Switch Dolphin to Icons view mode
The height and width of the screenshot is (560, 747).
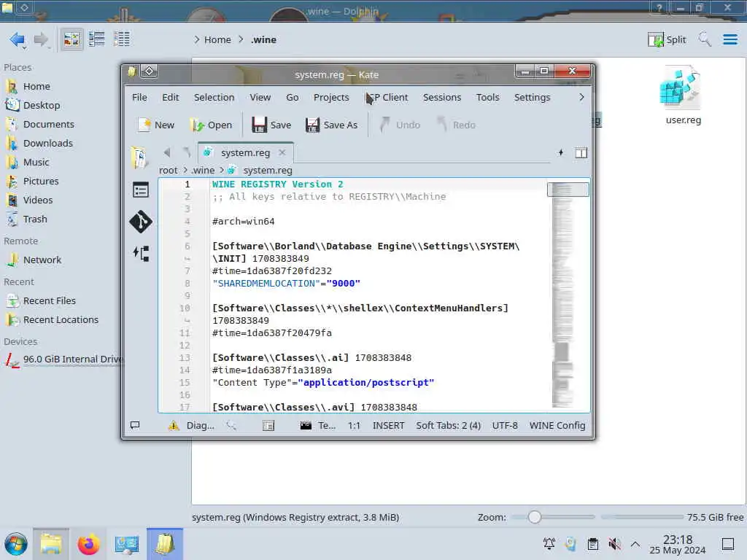[x=71, y=39]
